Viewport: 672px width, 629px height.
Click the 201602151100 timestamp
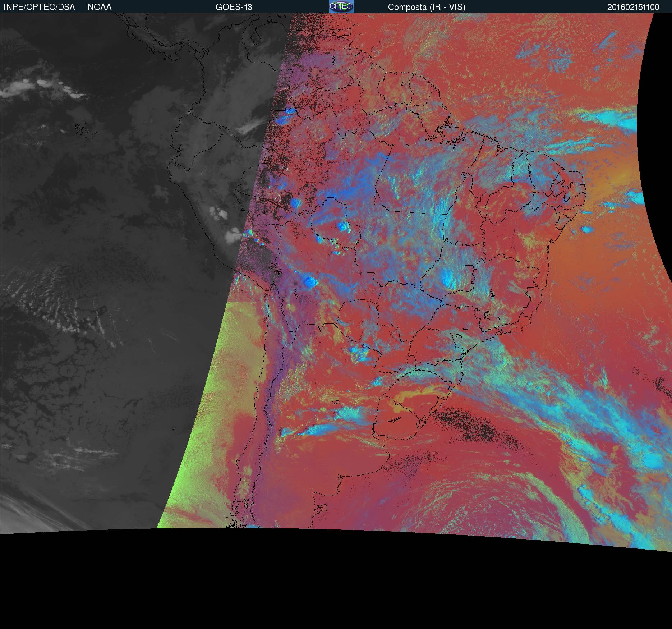pyautogui.click(x=633, y=7)
